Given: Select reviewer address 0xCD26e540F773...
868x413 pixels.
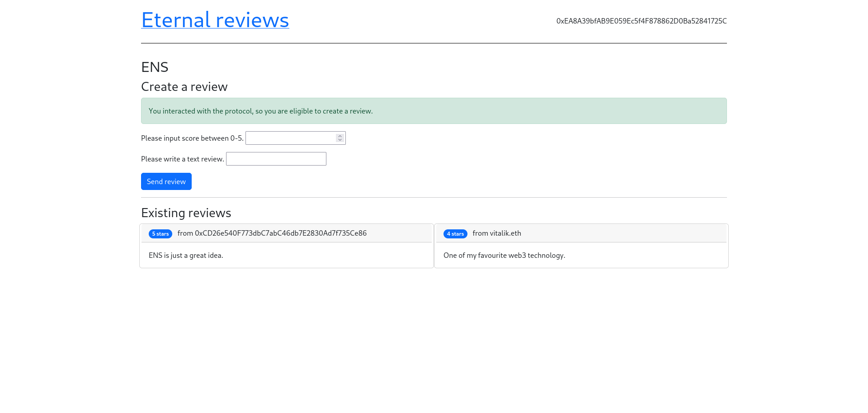Looking at the screenshot, I should 281,233.
